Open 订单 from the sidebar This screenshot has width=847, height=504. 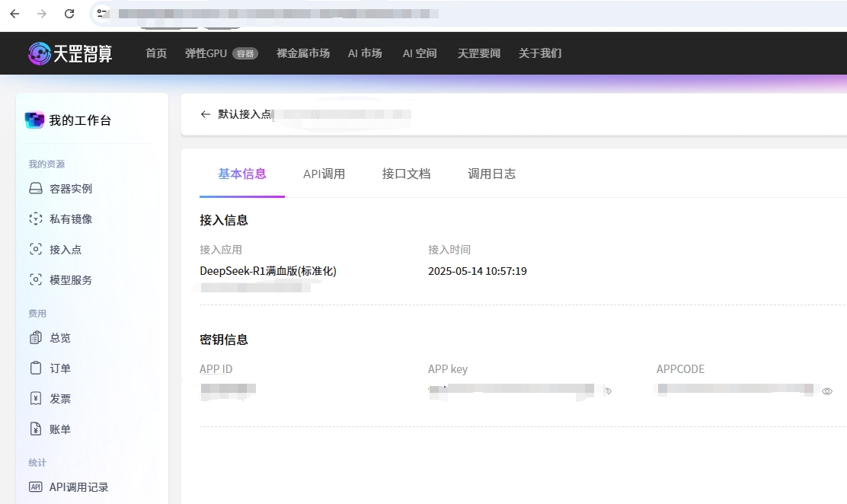point(59,368)
